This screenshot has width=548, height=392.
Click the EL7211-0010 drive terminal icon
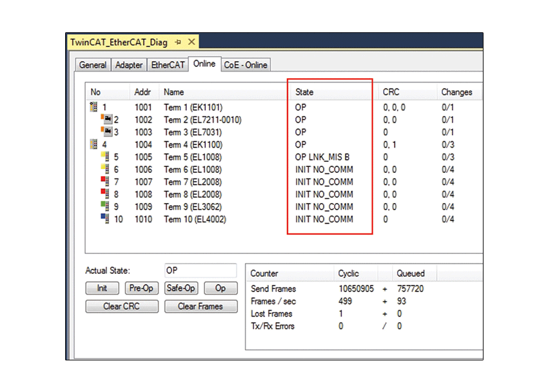pyautogui.click(x=106, y=119)
